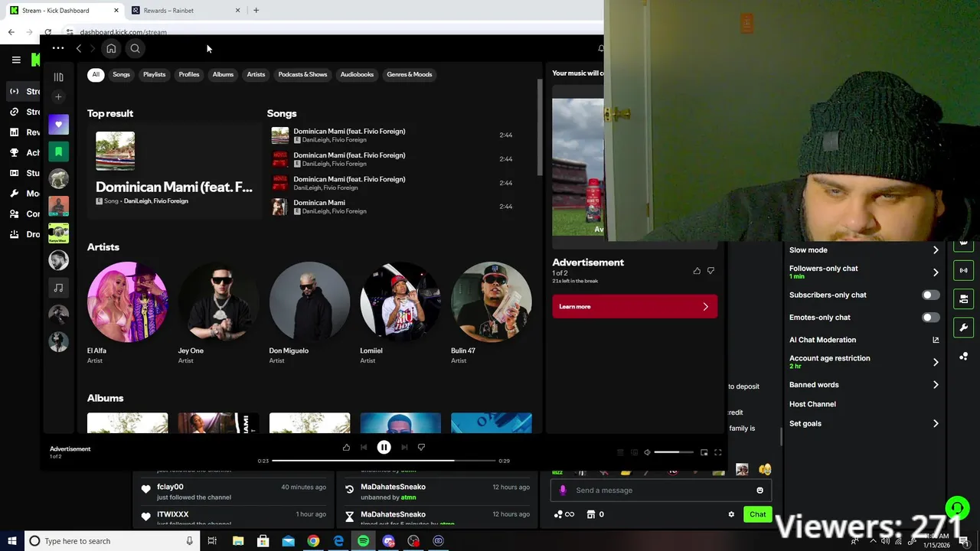Open Spotify mini player

point(704,452)
